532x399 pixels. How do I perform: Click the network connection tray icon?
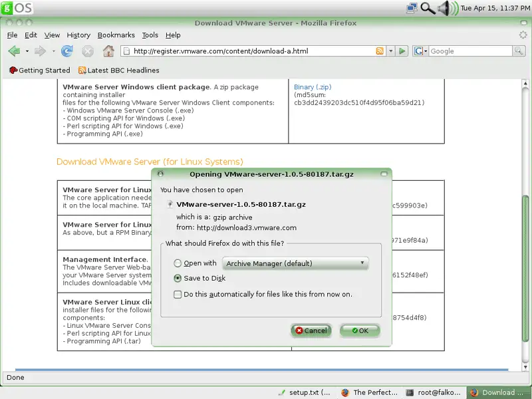[x=412, y=8]
